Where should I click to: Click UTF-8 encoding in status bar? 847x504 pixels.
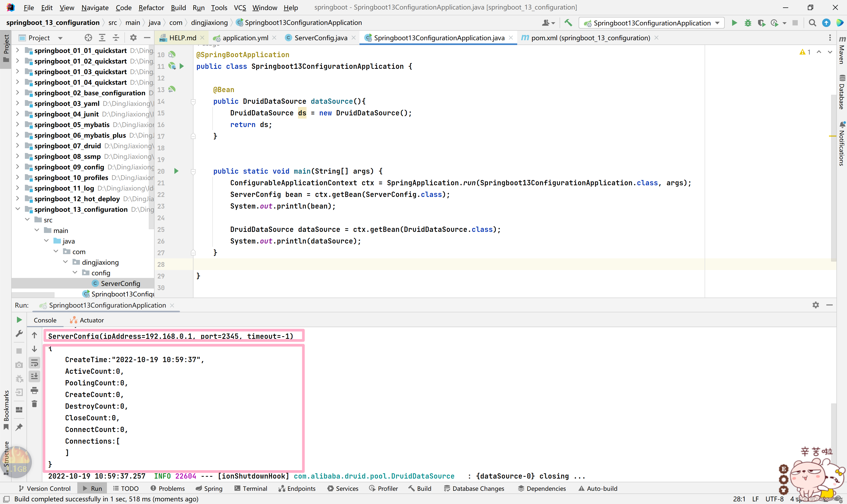click(x=774, y=499)
